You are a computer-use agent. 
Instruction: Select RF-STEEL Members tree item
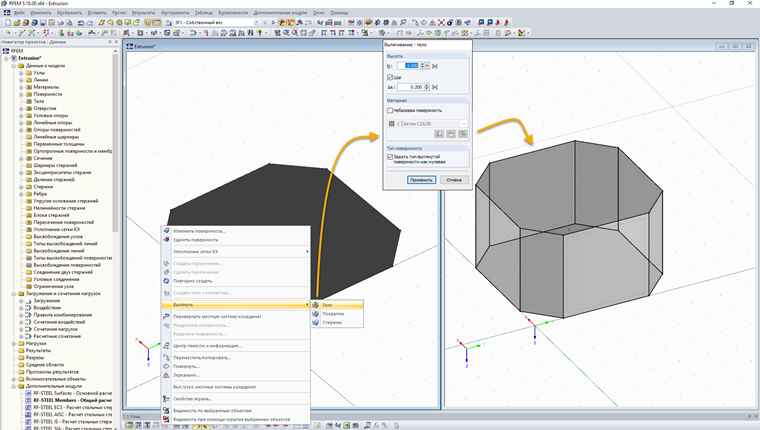point(72,400)
